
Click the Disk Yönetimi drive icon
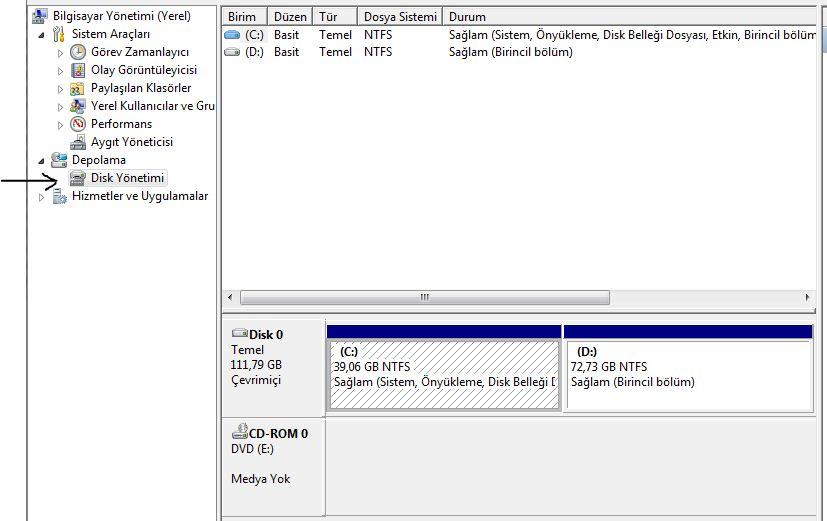point(78,178)
